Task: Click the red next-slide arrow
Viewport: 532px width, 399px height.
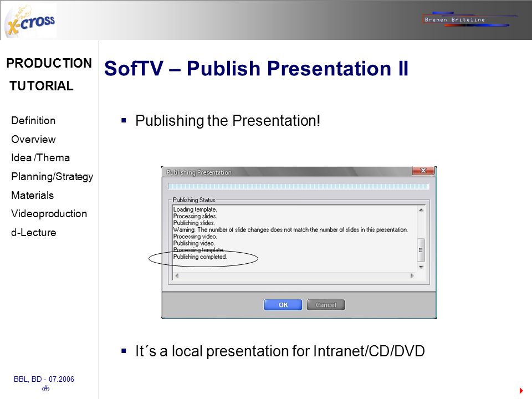Action: pyautogui.click(x=521, y=391)
